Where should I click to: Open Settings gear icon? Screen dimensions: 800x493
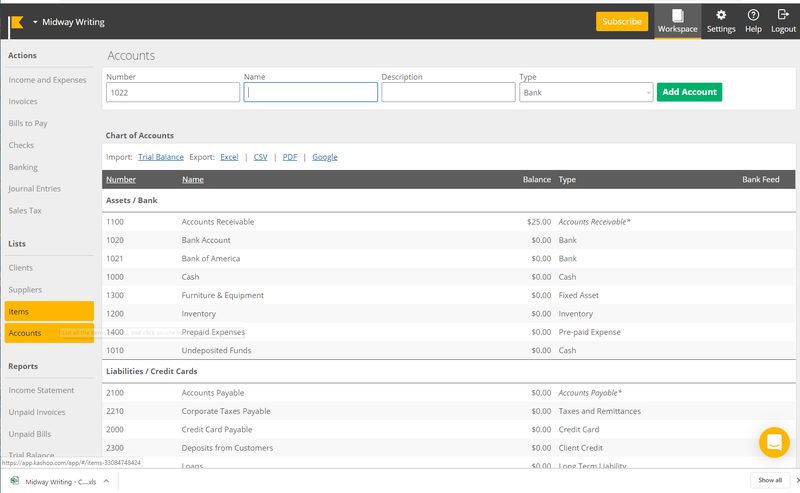[x=720, y=15]
